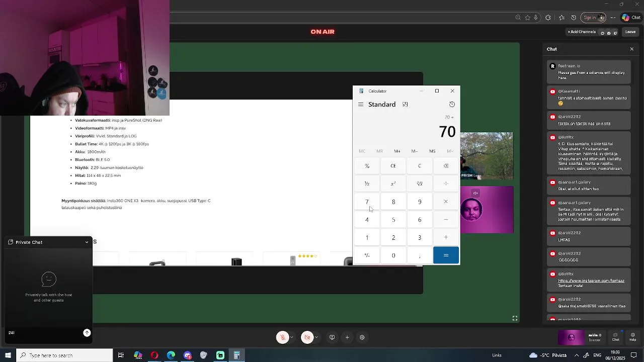Click the 5 key in Calculator

coord(393,220)
